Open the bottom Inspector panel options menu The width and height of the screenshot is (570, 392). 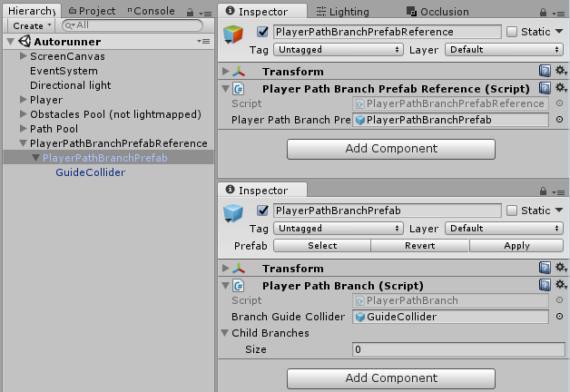558,191
